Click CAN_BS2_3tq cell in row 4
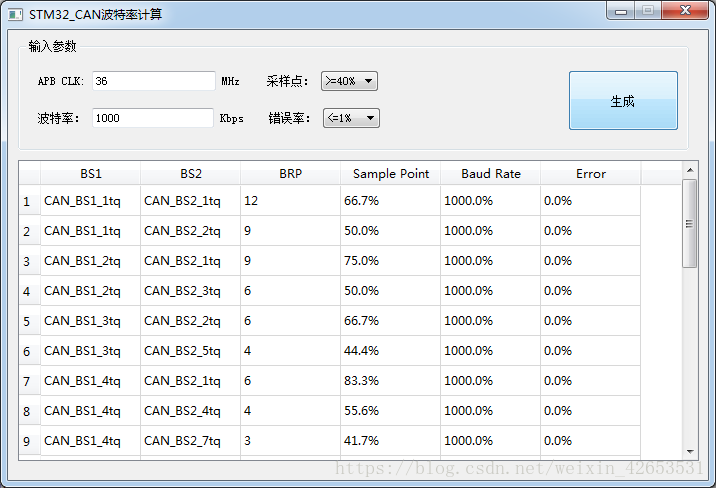Image resolution: width=716 pixels, height=488 pixels. (x=190, y=291)
